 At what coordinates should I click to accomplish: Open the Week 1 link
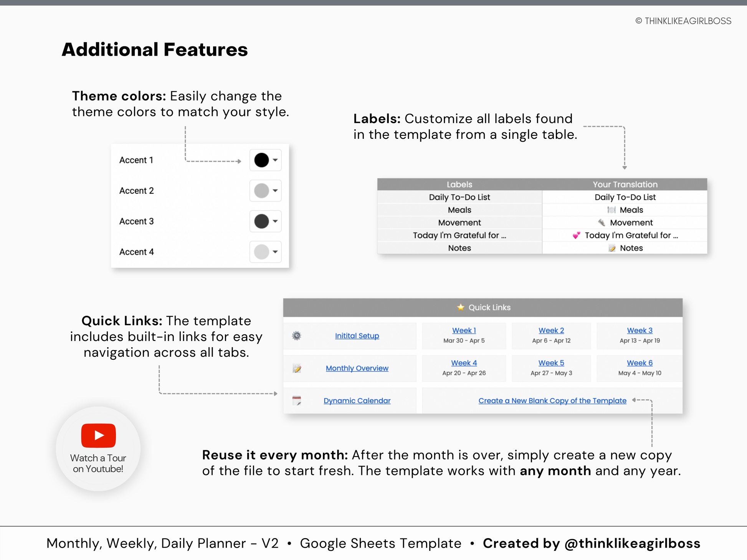point(464,330)
